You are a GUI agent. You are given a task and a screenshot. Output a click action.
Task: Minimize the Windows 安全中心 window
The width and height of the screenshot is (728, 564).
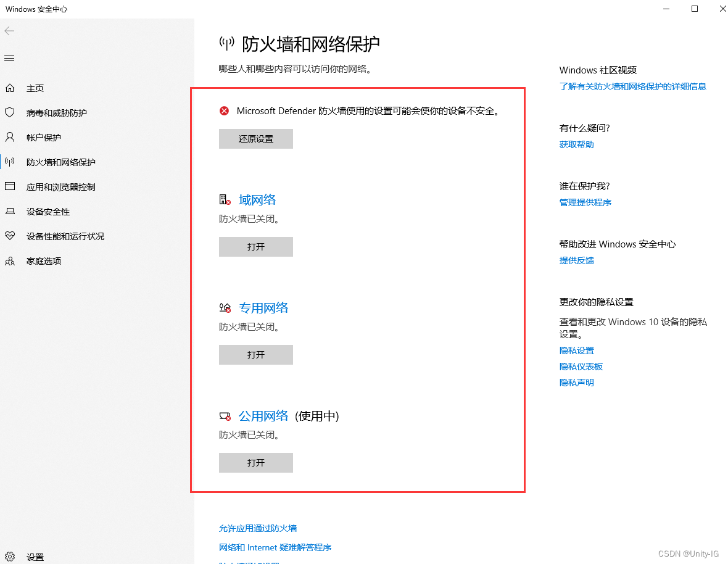coord(666,9)
